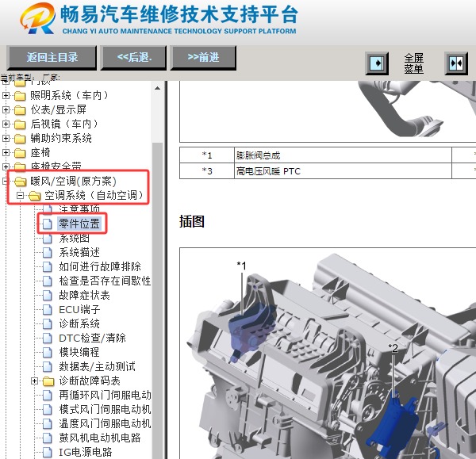
Task: Open the 系统图 page
Action: tap(74, 238)
